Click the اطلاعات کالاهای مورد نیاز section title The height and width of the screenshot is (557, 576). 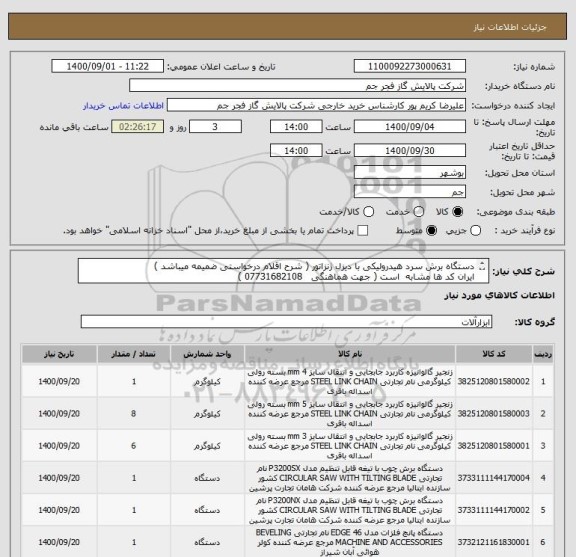pyautogui.click(x=499, y=296)
